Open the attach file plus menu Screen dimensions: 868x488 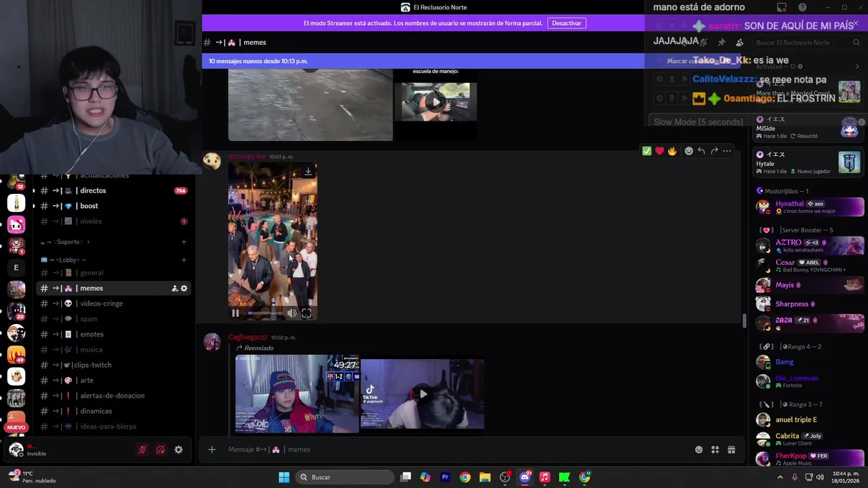[212, 449]
